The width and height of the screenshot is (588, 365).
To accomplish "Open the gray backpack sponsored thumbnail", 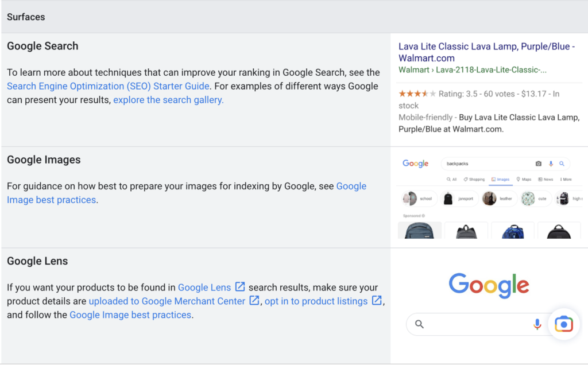I will (x=466, y=230).
